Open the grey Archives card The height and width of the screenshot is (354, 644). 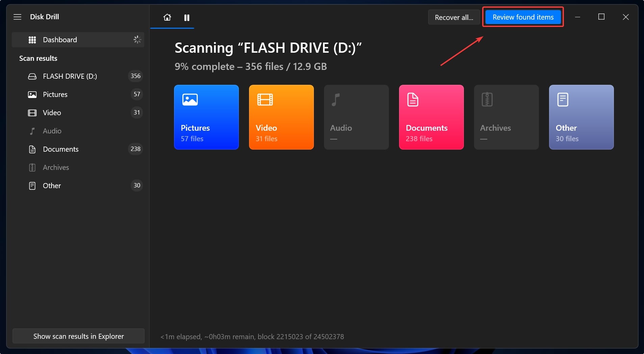click(x=506, y=117)
